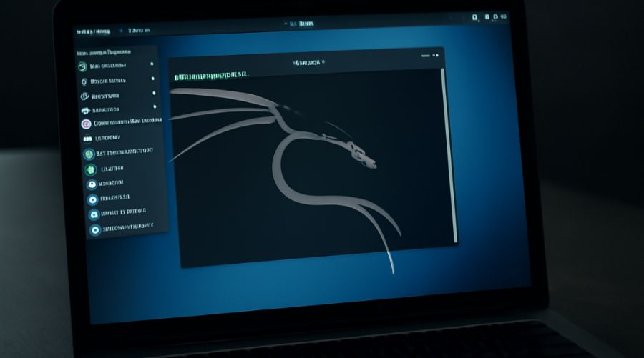
Task: Select the menu entry with three white dots icon
Action: coord(102,139)
